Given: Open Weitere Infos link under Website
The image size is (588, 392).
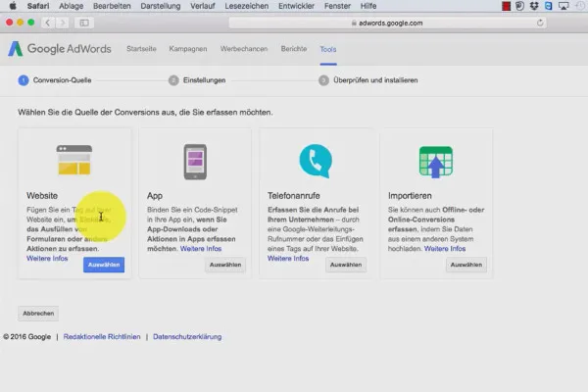Looking at the screenshot, I should (47, 259).
